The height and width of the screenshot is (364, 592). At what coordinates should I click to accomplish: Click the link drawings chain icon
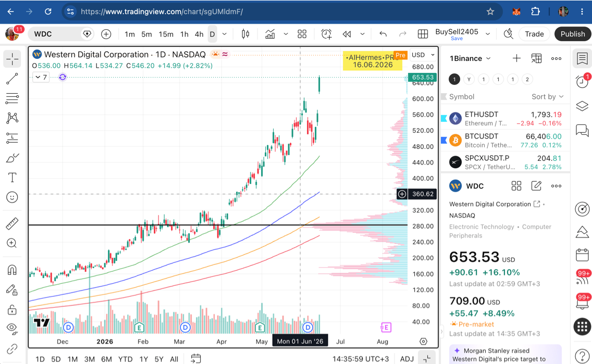(12, 349)
